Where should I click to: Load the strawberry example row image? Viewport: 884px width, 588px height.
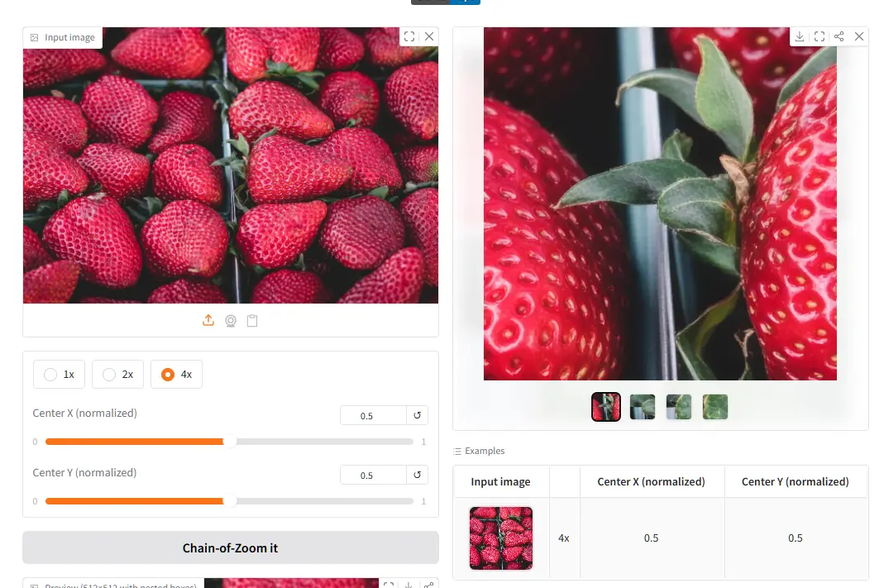click(x=500, y=538)
